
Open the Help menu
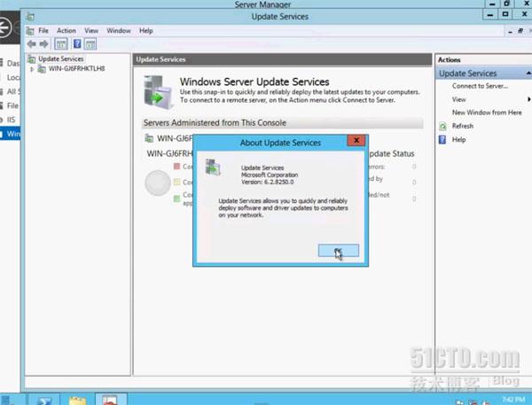(x=146, y=30)
